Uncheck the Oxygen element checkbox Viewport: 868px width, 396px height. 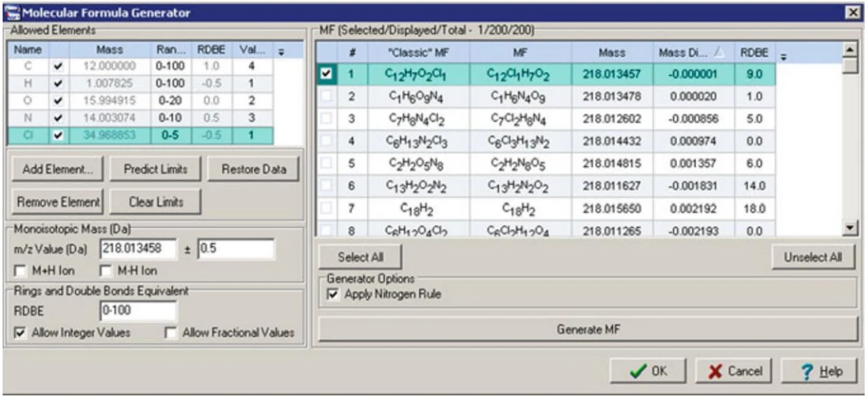click(58, 101)
